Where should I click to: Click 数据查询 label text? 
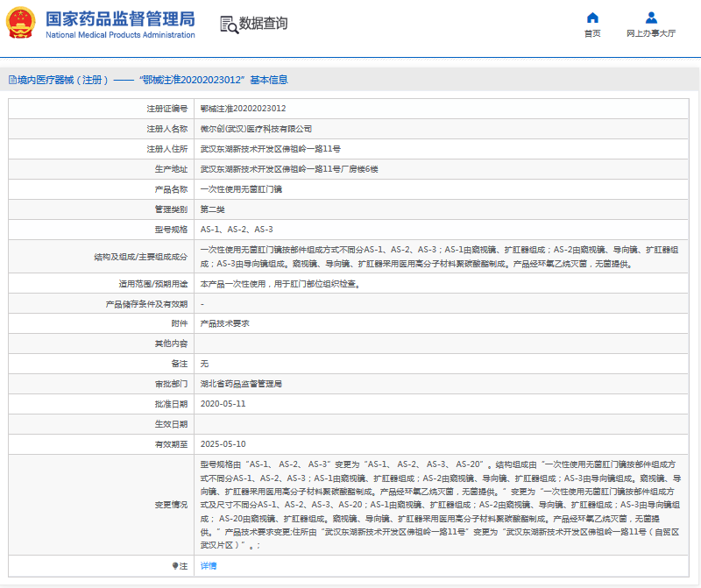point(263,24)
